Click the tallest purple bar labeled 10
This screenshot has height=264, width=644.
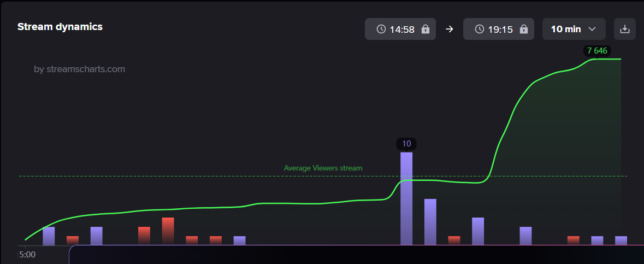(406, 198)
